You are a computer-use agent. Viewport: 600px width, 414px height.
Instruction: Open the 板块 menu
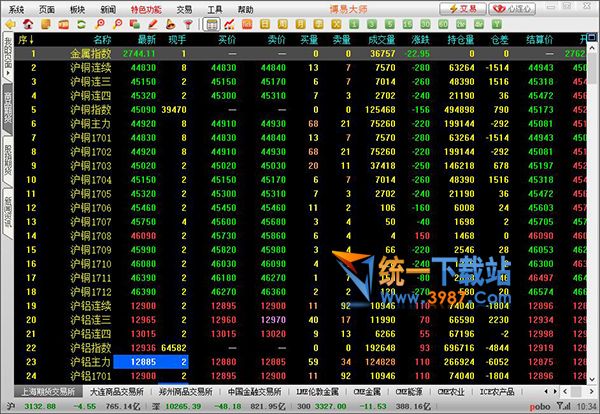point(77,9)
